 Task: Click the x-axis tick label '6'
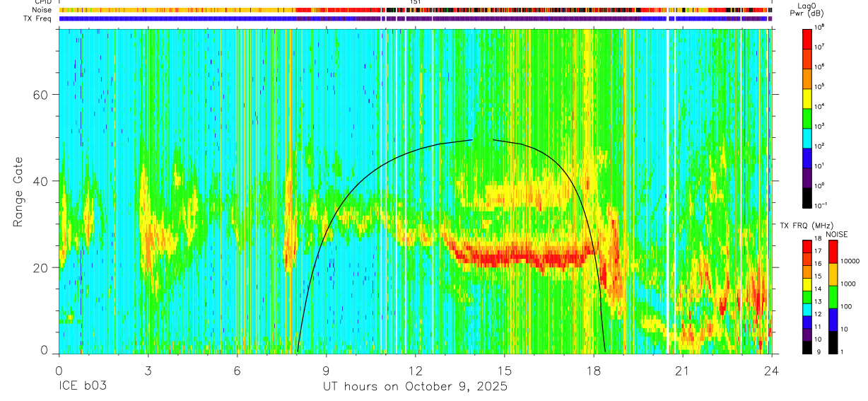237,371
